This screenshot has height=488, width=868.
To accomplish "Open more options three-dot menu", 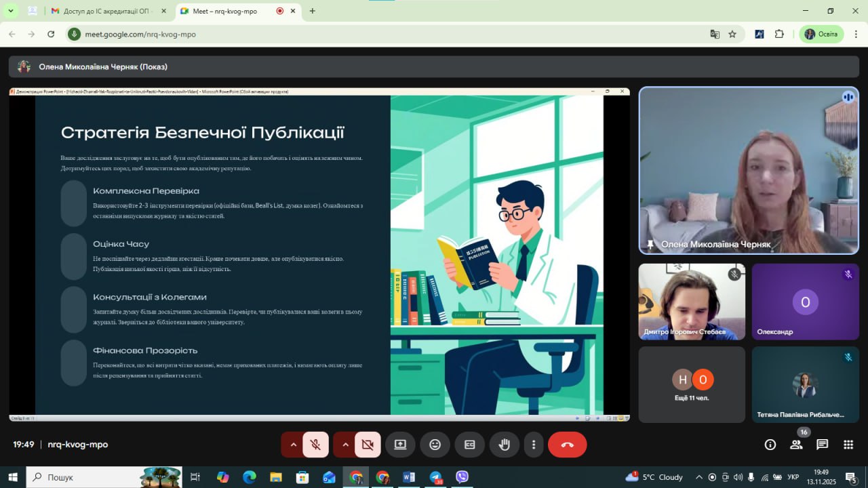I will coord(534,445).
